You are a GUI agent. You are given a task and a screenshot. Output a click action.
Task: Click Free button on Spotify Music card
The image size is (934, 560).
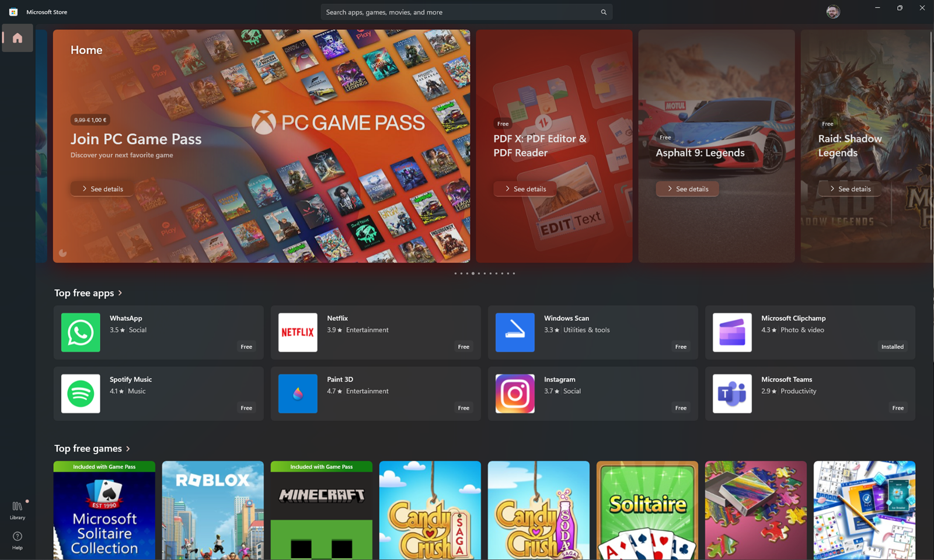click(246, 408)
